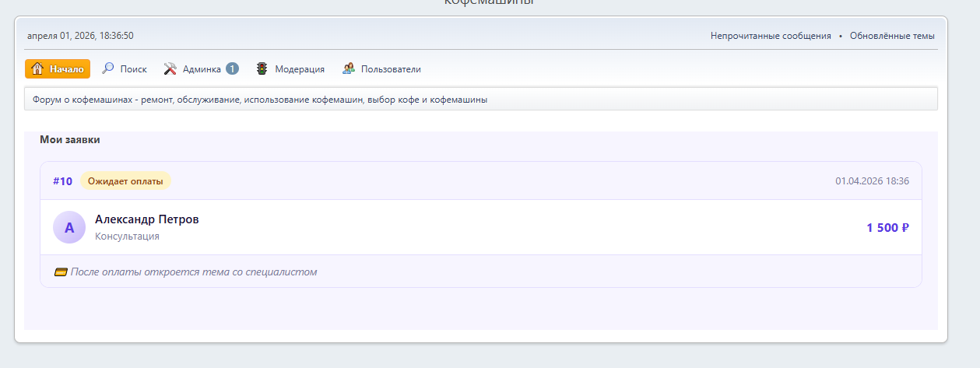This screenshot has width=980, height=368.
Task: Open Непрочитанные сообщения link
Action: tap(770, 36)
